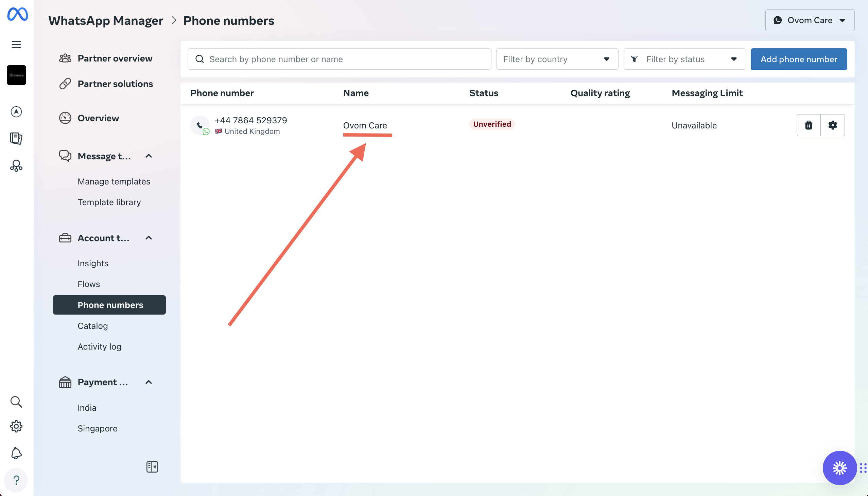The width and height of the screenshot is (868, 496).
Task: Click the Meta logo icon
Action: (x=17, y=14)
